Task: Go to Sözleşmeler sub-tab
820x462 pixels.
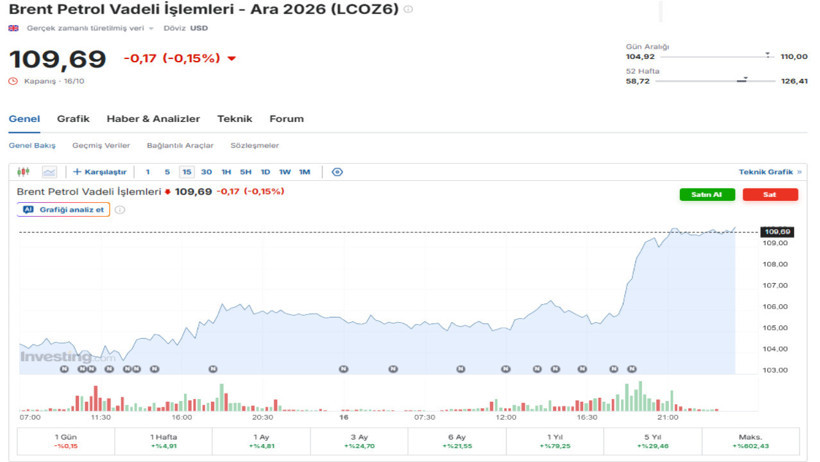Action: click(x=255, y=145)
